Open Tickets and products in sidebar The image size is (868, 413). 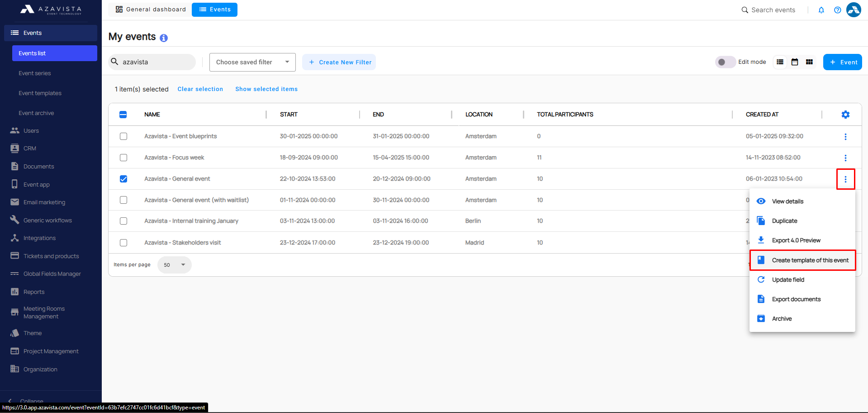51,256
